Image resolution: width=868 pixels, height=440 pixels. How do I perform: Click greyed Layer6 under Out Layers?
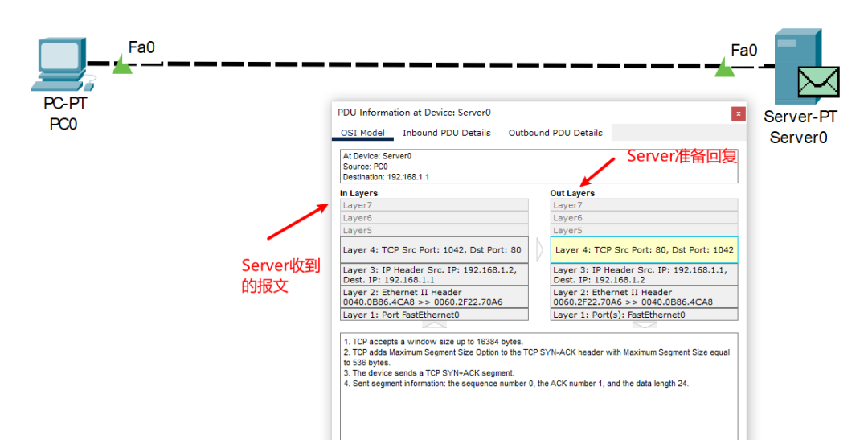pos(644,218)
